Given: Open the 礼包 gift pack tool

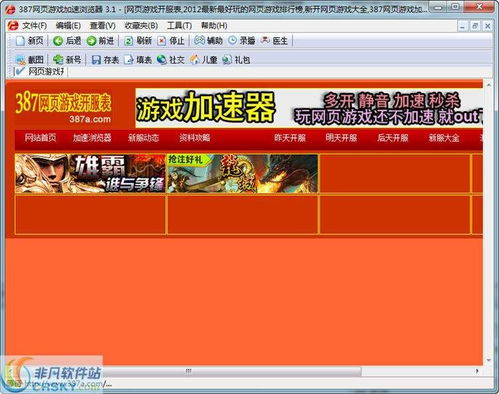Looking at the screenshot, I should click(x=236, y=60).
